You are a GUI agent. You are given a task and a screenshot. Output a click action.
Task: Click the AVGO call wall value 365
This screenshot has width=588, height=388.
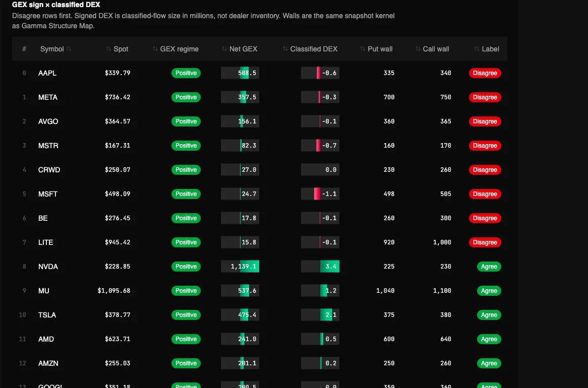point(445,121)
